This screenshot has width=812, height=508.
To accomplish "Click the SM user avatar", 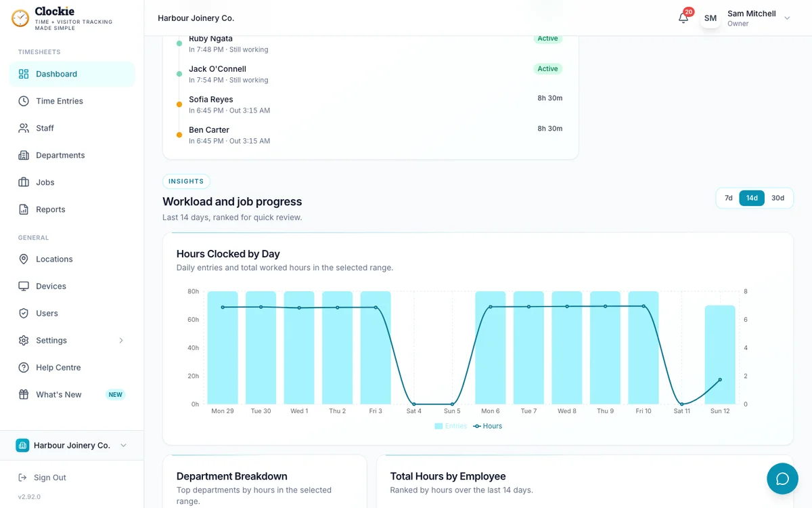I will point(710,18).
